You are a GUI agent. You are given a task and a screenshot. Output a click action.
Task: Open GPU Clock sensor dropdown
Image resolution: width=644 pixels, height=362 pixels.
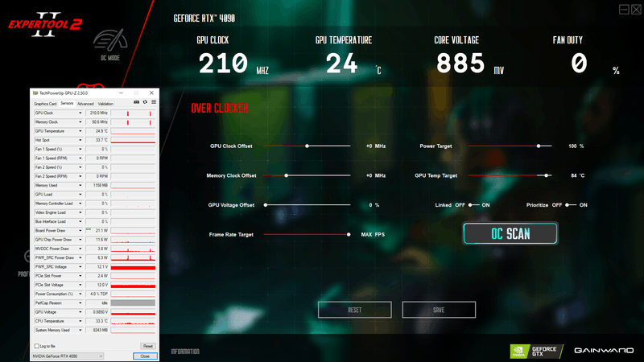pyautogui.click(x=80, y=113)
